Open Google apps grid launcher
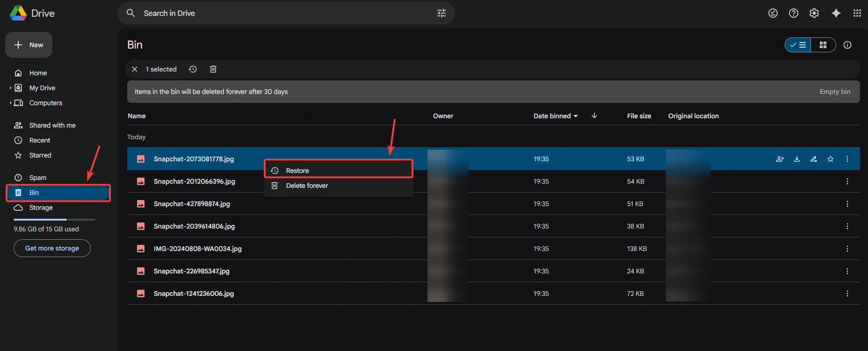This screenshot has height=351, width=868. (x=857, y=13)
